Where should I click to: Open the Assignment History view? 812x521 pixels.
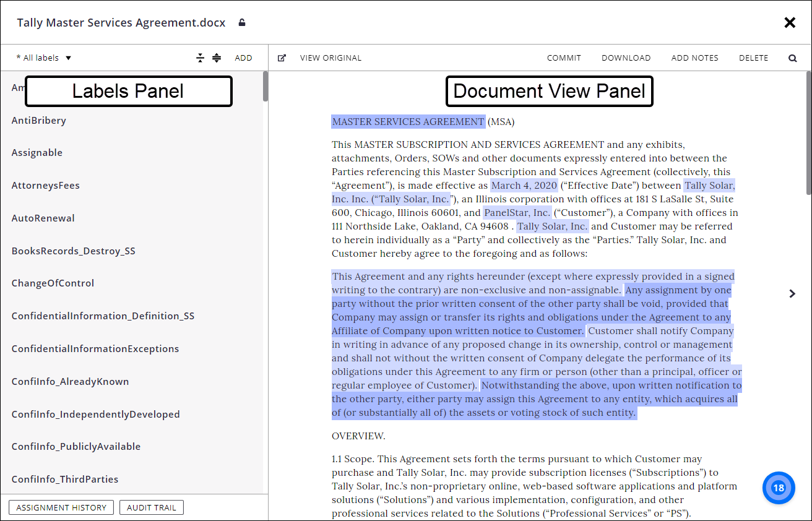[x=61, y=507]
